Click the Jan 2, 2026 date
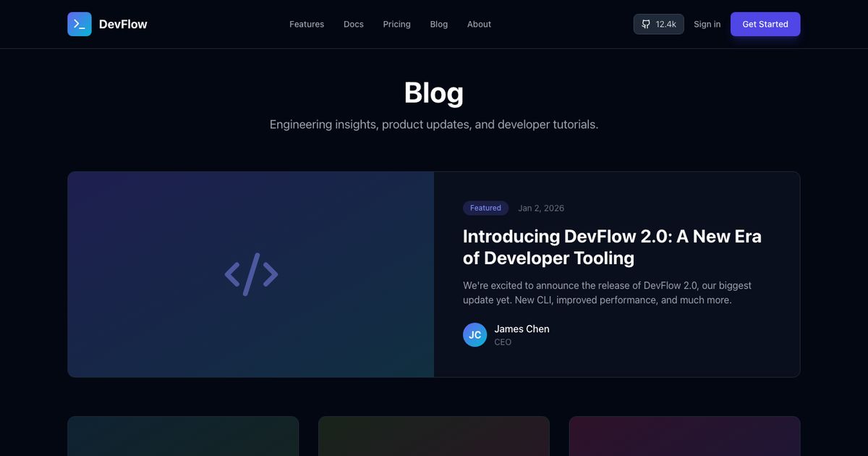This screenshot has width=868, height=456. (541, 208)
